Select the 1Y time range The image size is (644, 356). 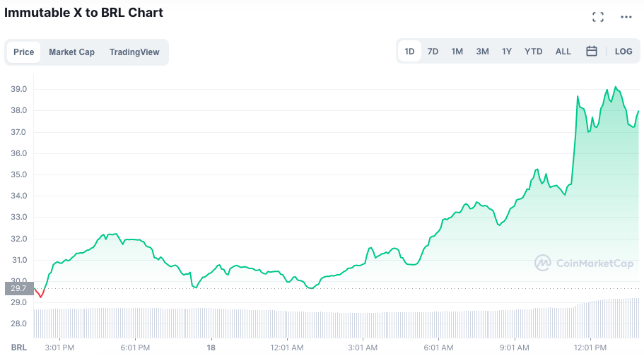click(x=507, y=52)
